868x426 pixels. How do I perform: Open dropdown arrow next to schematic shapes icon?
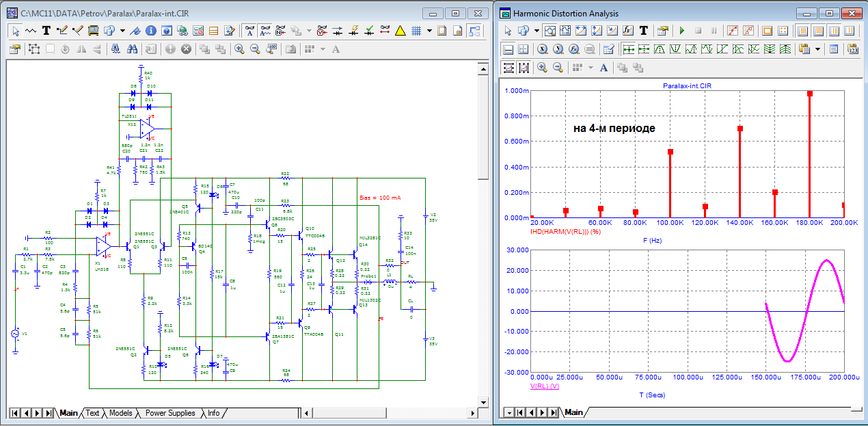click(x=122, y=31)
